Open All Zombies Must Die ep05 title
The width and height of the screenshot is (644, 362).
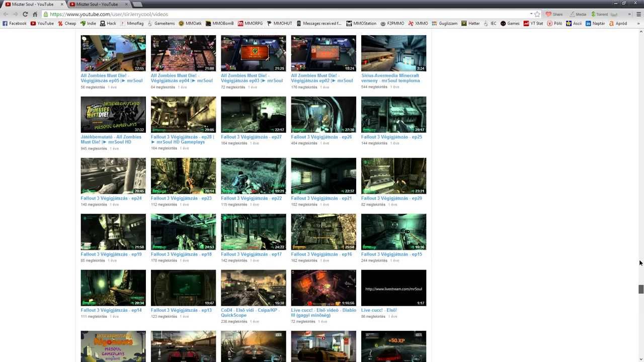(x=112, y=78)
